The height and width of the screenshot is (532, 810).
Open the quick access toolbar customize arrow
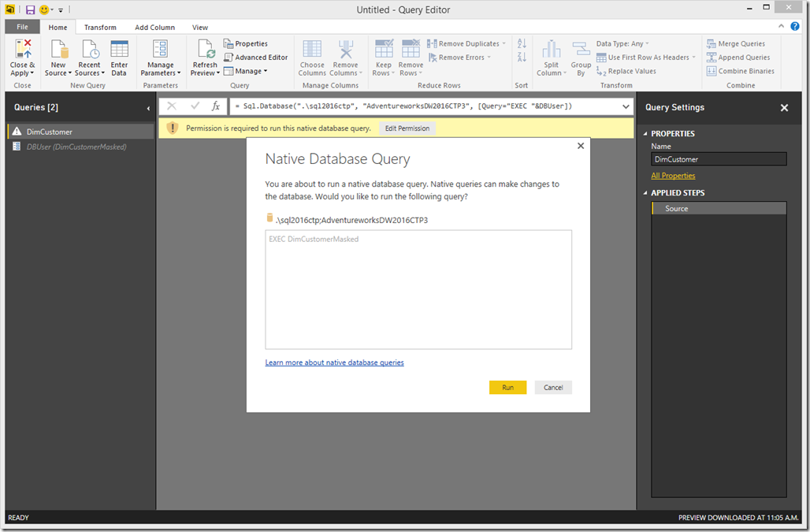pyautogui.click(x=61, y=10)
